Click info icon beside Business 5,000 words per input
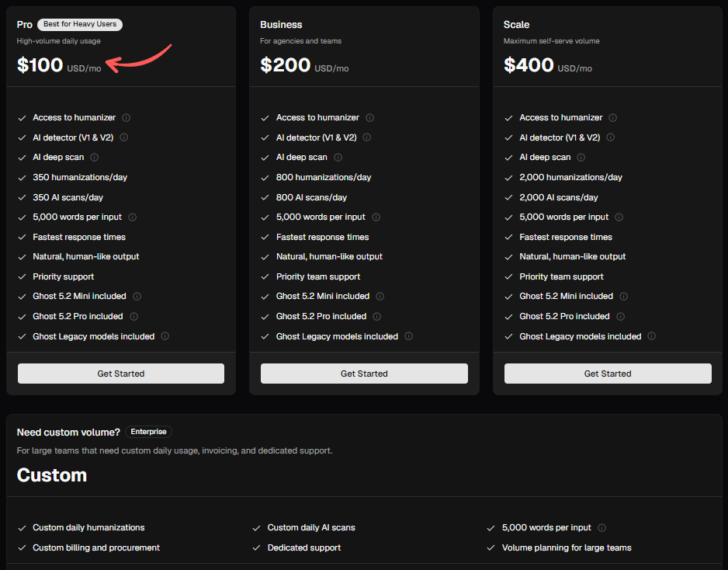Screen dimensions: 728x570 coord(376,217)
